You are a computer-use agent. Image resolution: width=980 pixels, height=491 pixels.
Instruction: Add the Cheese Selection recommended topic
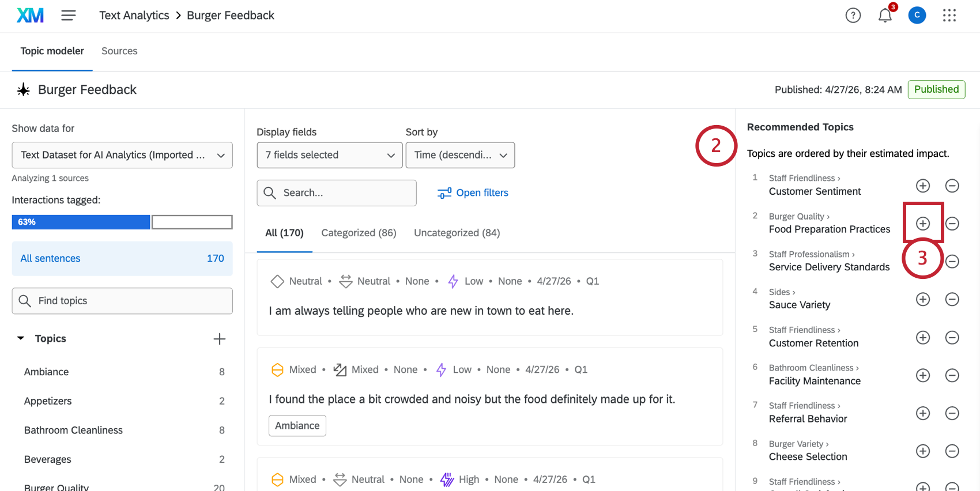point(923,451)
